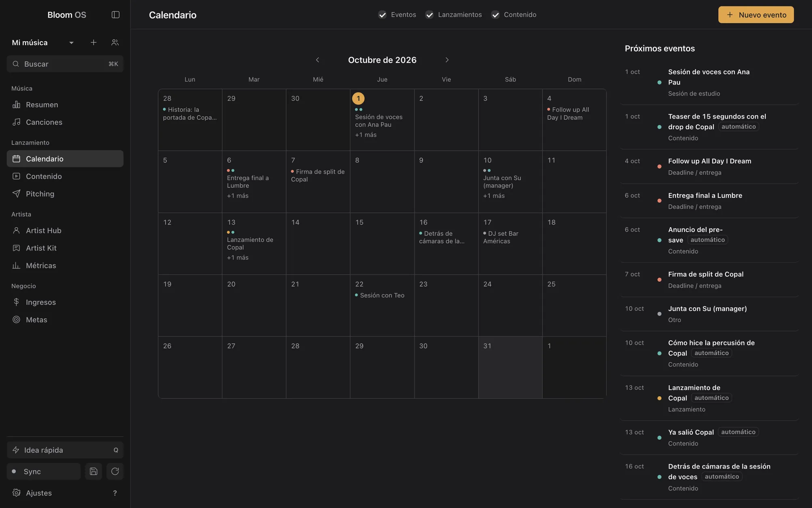Open the team members icon
The height and width of the screenshot is (508, 812).
[115, 42]
